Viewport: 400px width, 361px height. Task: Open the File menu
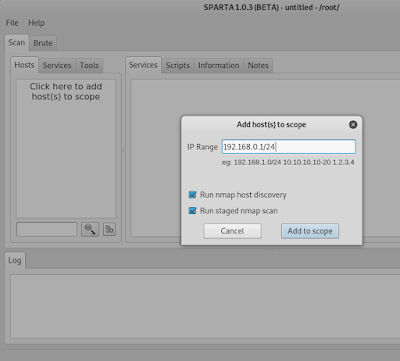12,23
